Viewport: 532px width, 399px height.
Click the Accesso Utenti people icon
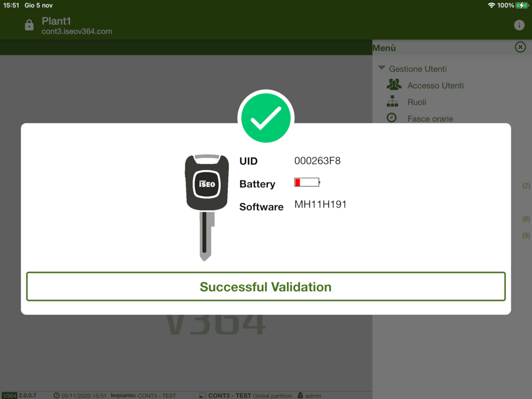[394, 85]
